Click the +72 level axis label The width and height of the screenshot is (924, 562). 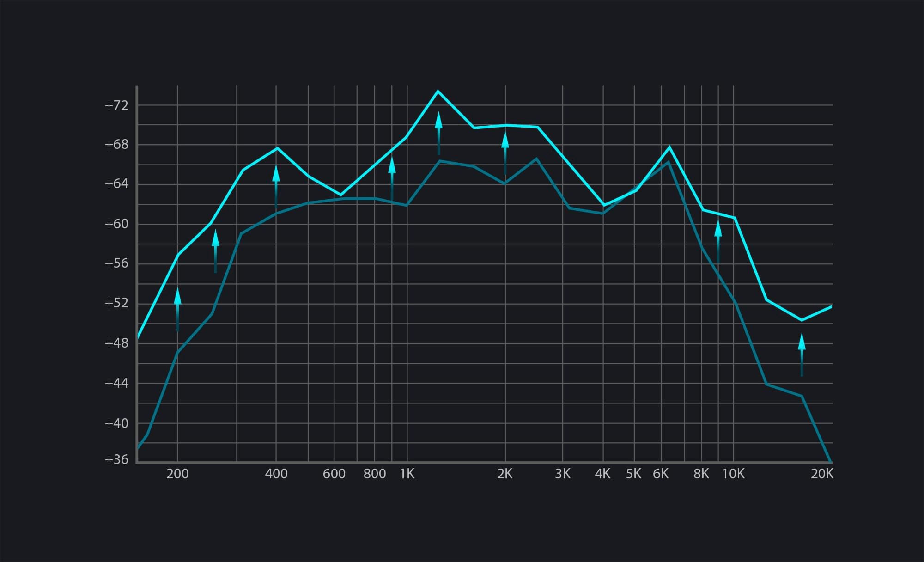pyautogui.click(x=116, y=105)
